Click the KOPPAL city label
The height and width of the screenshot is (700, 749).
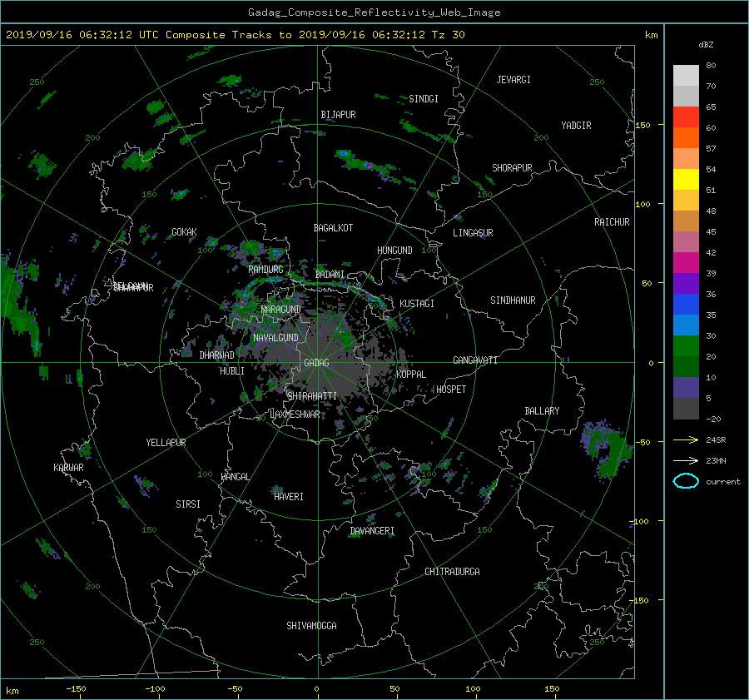coord(411,375)
